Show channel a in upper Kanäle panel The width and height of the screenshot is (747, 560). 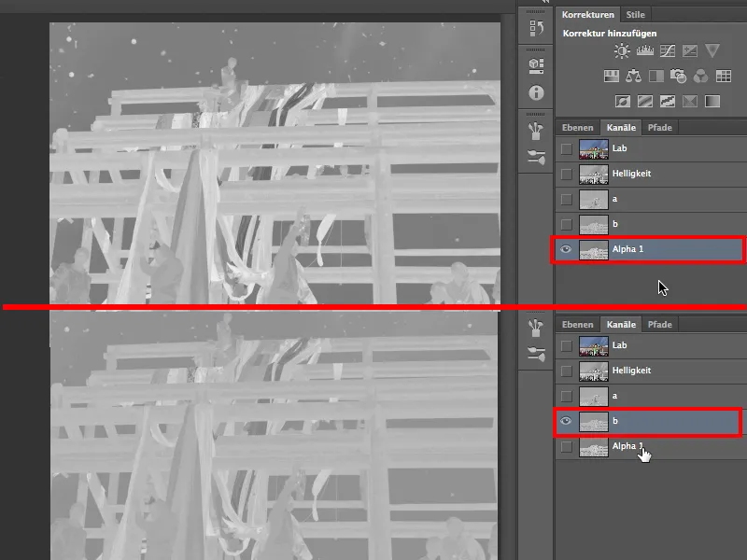pyautogui.click(x=567, y=199)
